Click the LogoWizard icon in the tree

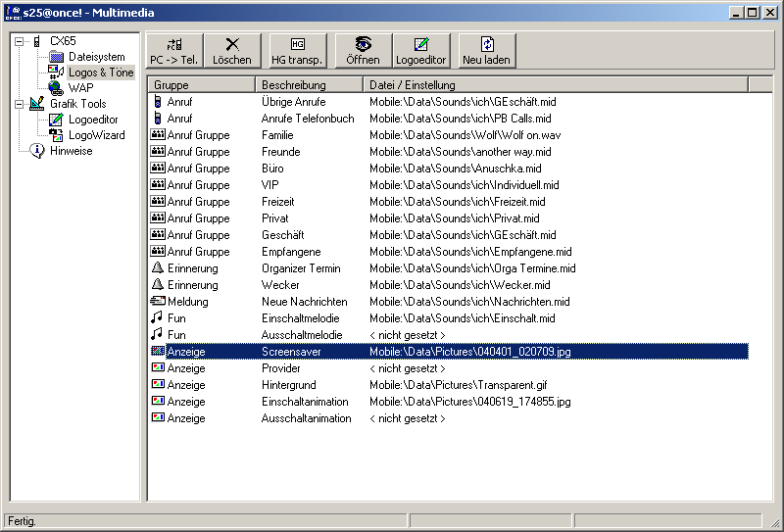coord(56,135)
